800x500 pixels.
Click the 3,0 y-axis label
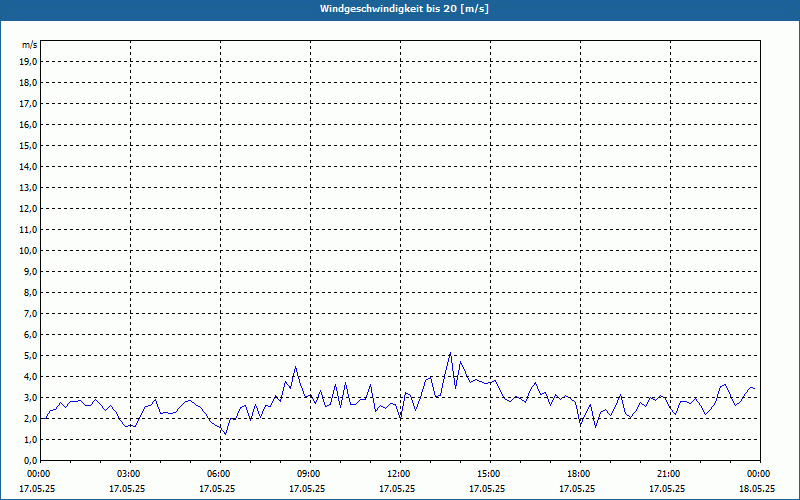pyautogui.click(x=30, y=397)
